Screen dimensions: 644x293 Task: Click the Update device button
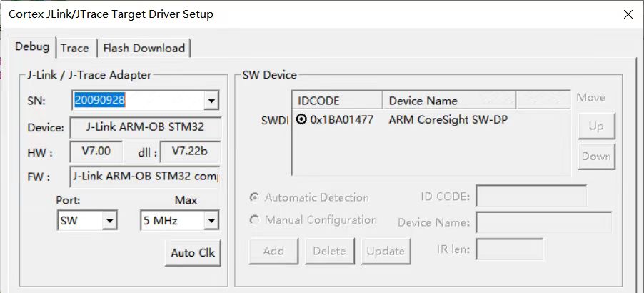pyautogui.click(x=386, y=251)
